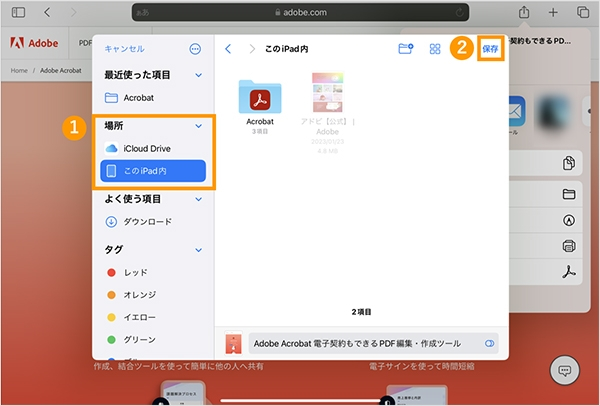Tap 保存 to save the file
600x406 pixels.
click(x=490, y=49)
